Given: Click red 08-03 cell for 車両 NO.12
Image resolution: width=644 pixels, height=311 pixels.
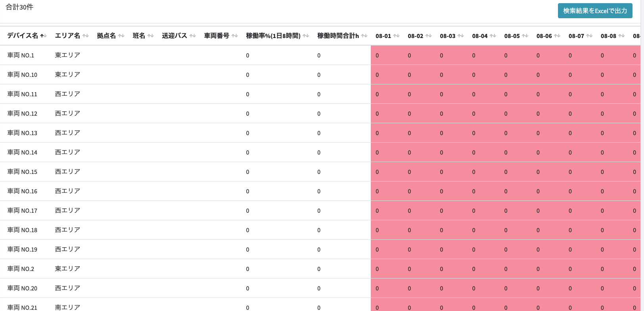Looking at the screenshot, I should tap(441, 114).
